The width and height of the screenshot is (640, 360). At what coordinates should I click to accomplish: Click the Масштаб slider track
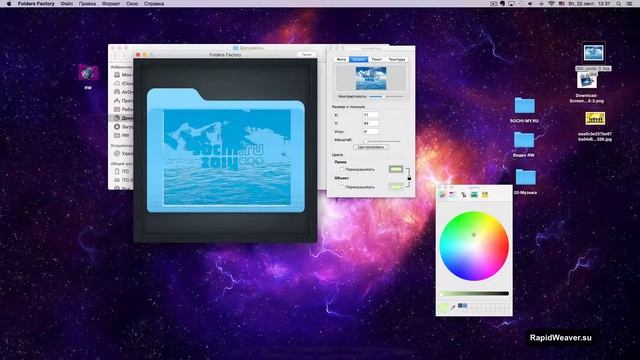(x=382, y=141)
